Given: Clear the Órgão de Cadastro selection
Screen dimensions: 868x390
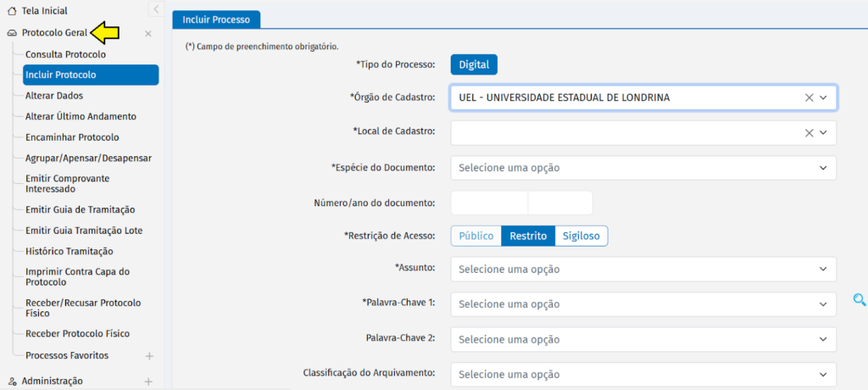Looking at the screenshot, I should pyautogui.click(x=809, y=97).
